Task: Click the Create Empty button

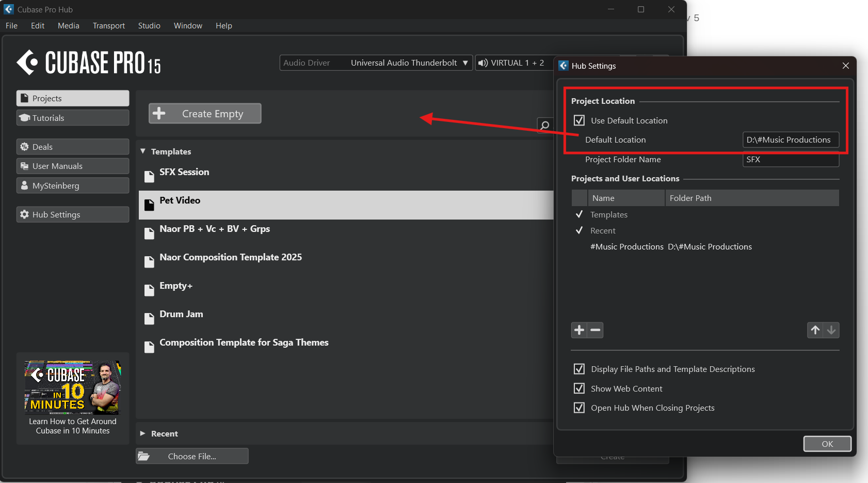Action: 205,114
